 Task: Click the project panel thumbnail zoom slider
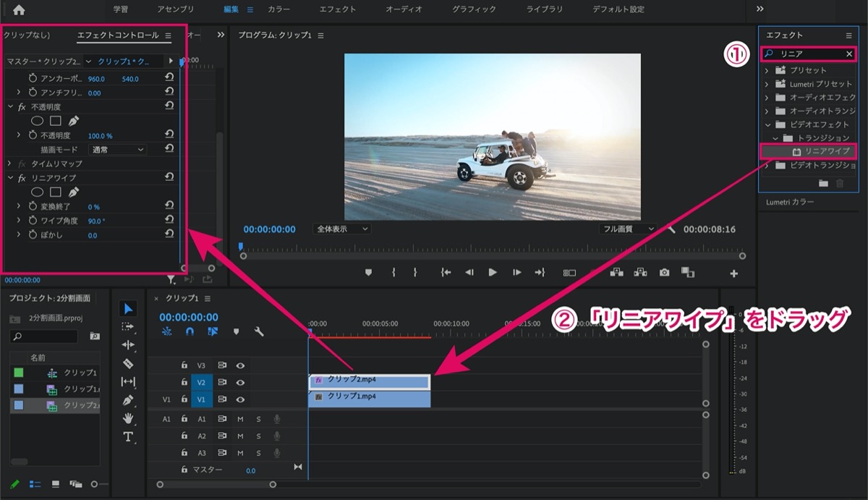94,483
